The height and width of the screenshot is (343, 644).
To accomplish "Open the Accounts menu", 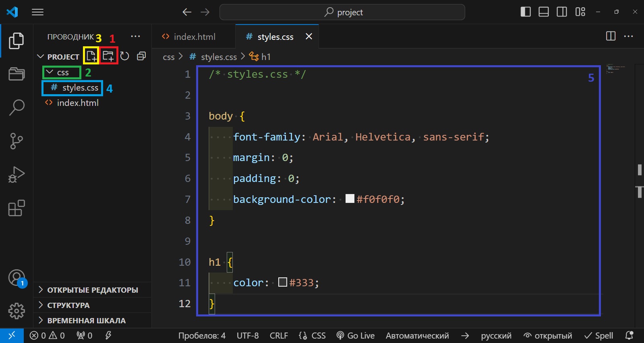I will point(17,278).
